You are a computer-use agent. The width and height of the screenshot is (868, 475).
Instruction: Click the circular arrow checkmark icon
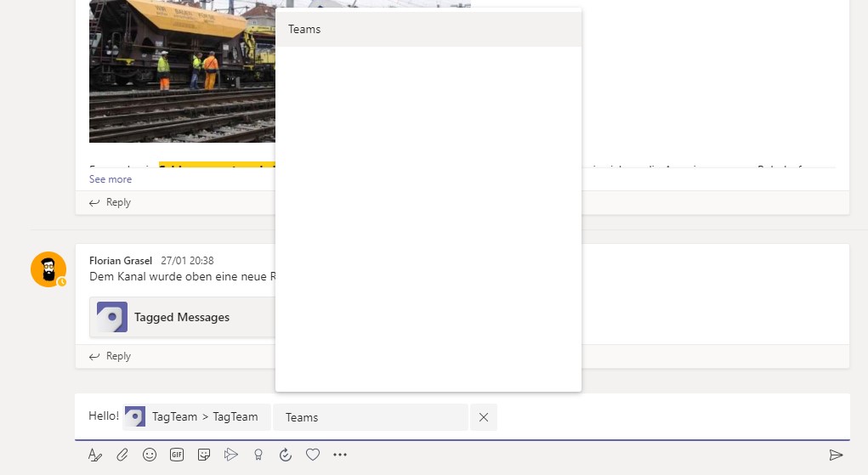286,455
